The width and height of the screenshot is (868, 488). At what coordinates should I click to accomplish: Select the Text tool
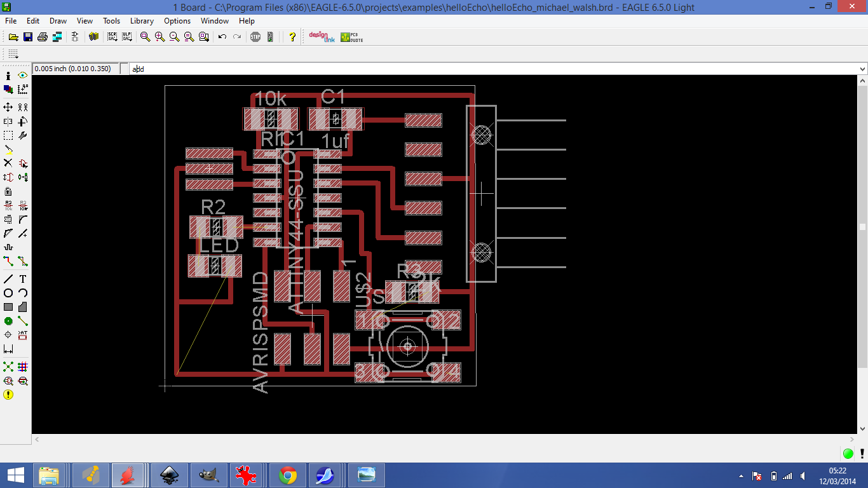(23, 279)
